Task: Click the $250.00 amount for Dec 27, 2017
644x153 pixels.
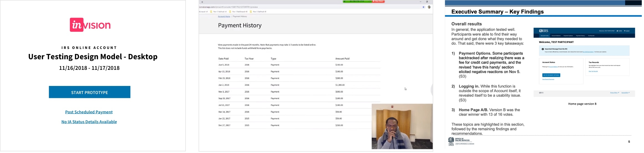Action: (339, 125)
